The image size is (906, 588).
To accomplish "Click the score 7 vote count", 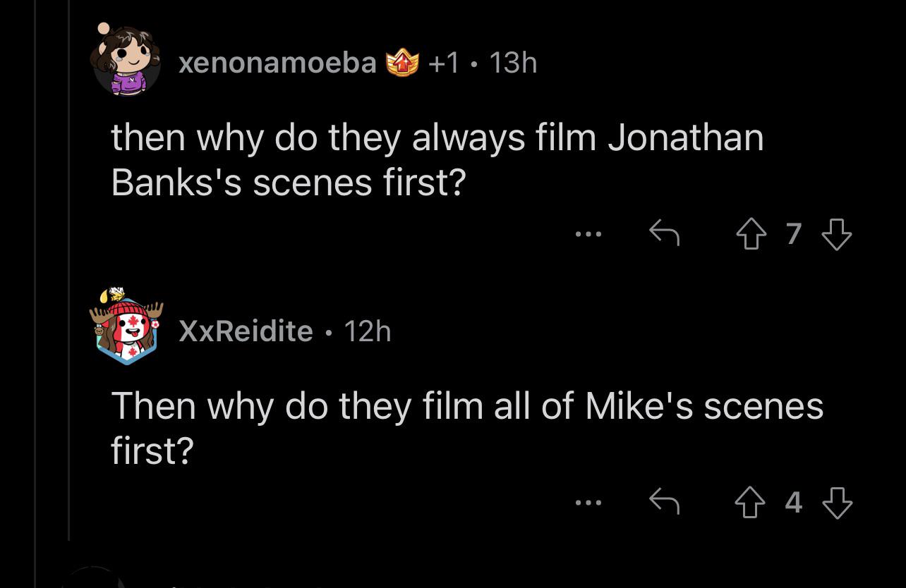I will [793, 233].
